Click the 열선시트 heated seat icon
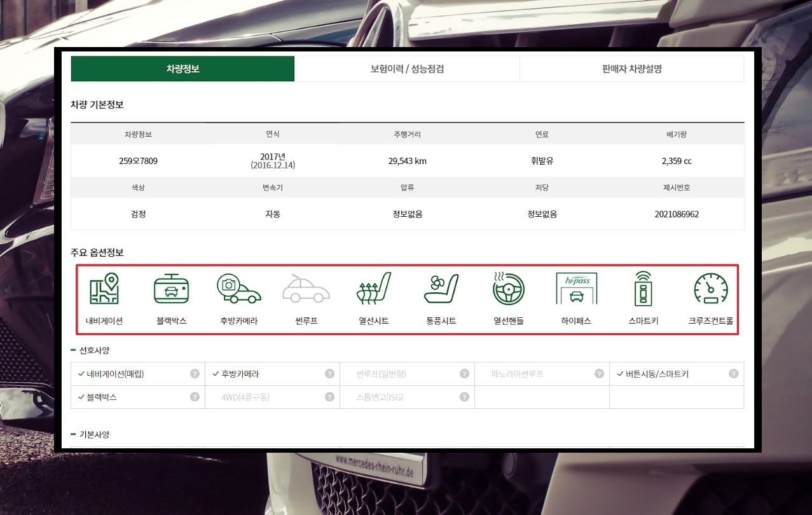This screenshot has width=812, height=515. tap(373, 289)
